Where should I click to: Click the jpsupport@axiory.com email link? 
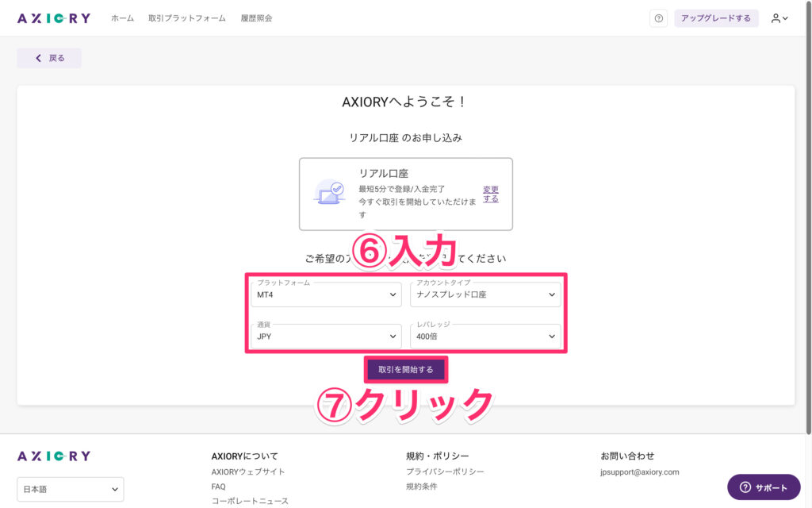click(640, 472)
